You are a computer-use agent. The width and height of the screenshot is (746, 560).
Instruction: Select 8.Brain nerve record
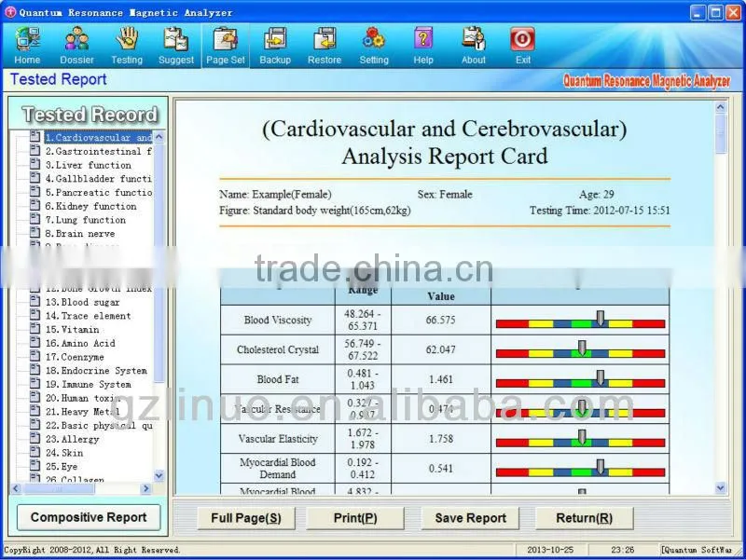pyautogui.click(x=80, y=234)
